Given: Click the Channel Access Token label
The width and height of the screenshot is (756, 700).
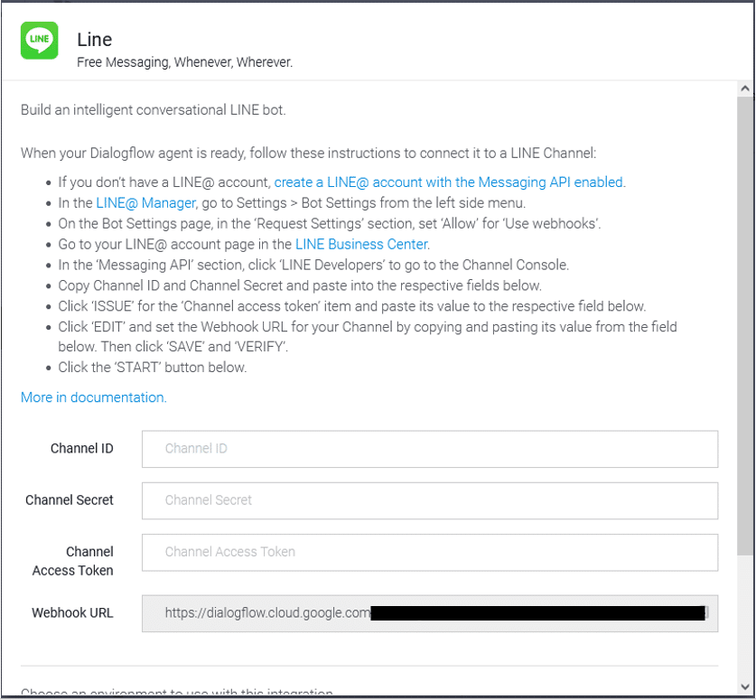Looking at the screenshot, I should (73, 561).
